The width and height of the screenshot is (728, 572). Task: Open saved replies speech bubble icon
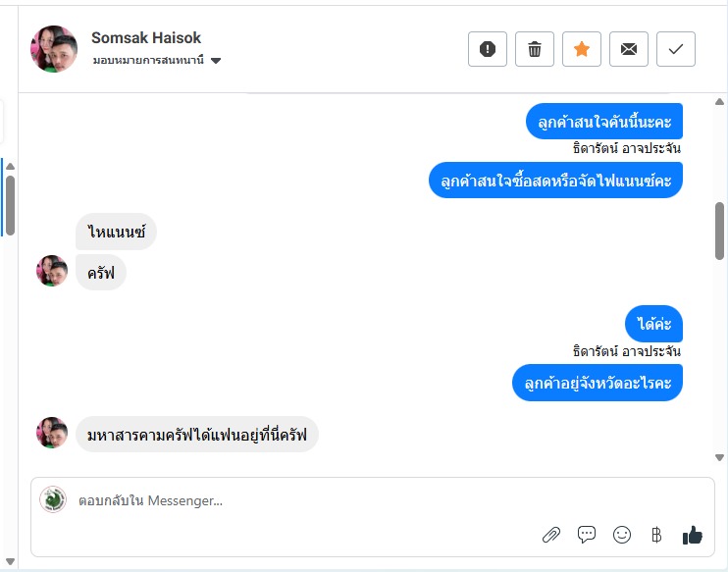tap(587, 535)
